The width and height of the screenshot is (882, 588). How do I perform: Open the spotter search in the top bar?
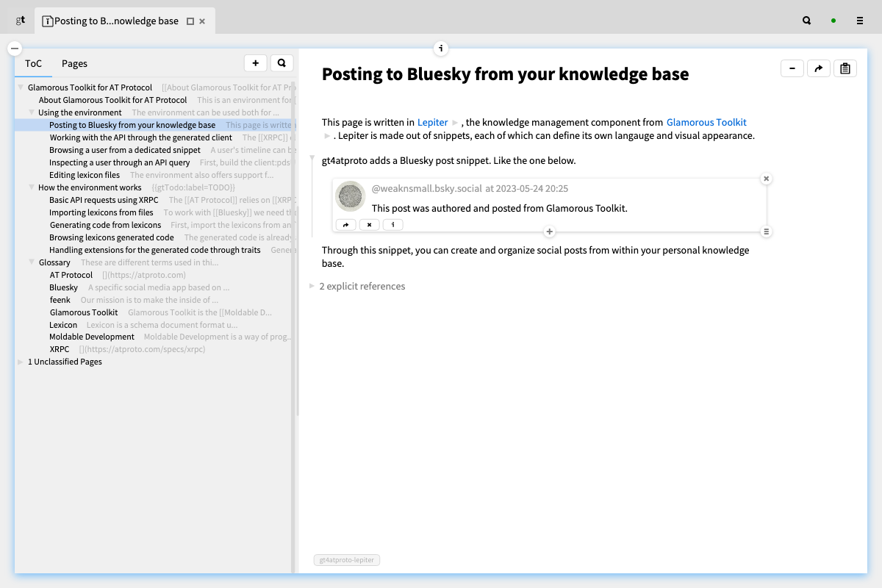point(806,21)
